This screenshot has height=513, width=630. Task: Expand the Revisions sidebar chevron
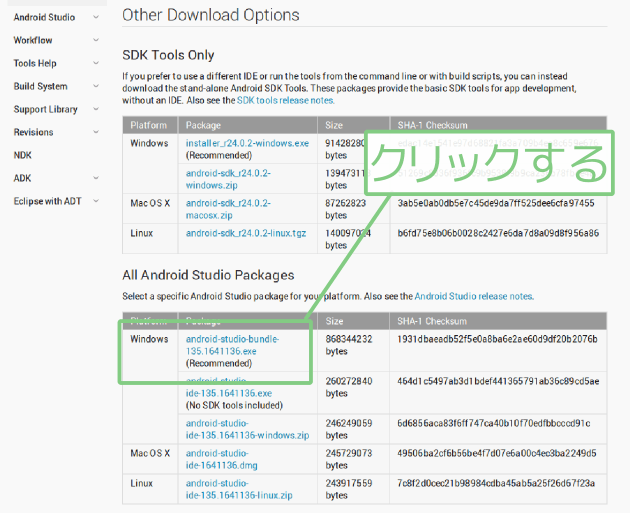[x=96, y=132]
